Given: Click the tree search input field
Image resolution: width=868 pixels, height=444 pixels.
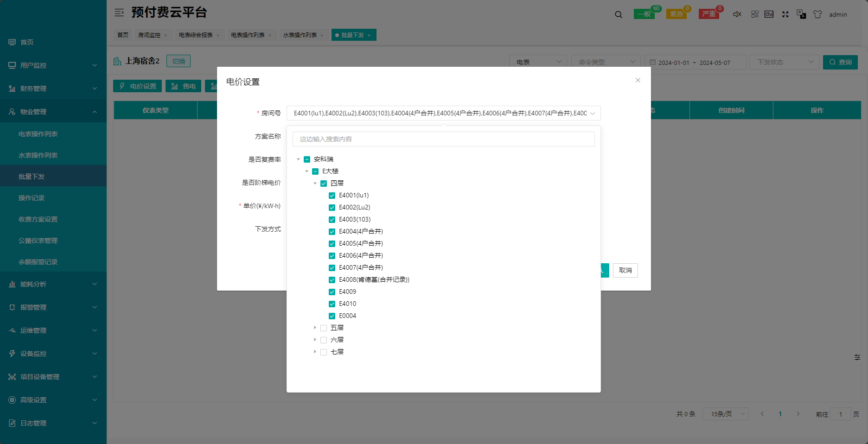Looking at the screenshot, I should tap(443, 139).
